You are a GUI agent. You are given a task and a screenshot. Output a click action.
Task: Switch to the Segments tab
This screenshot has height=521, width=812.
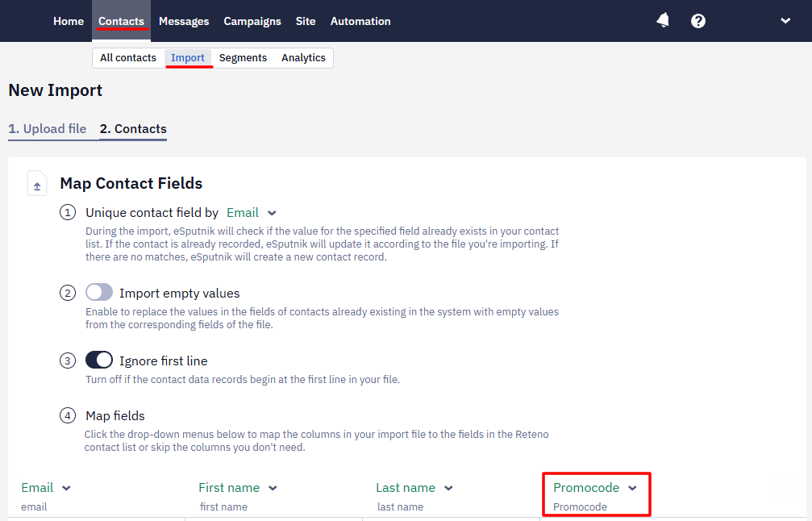click(x=243, y=57)
